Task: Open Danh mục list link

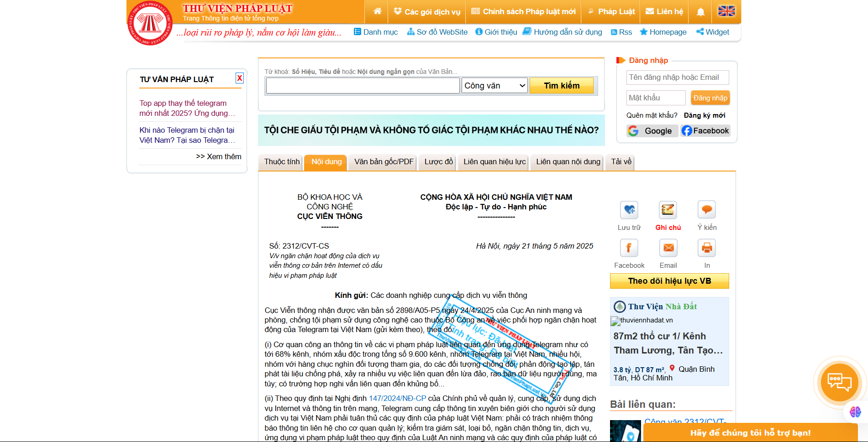Action: (x=376, y=32)
